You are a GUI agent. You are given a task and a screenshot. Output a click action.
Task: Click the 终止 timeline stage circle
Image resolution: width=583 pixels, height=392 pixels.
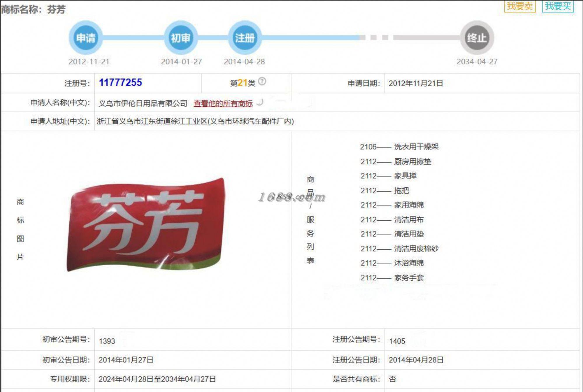(x=477, y=38)
